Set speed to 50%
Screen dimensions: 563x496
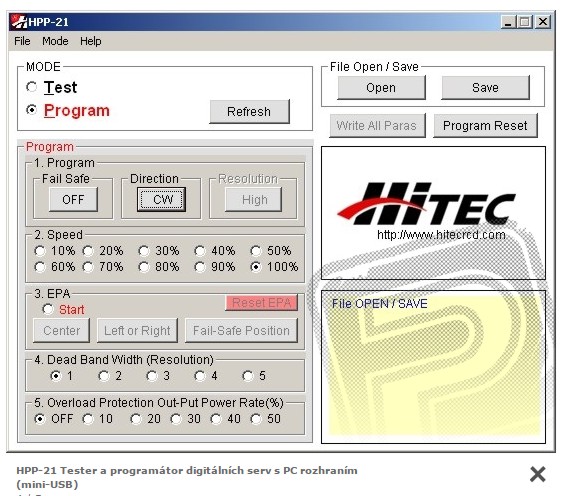tap(256, 251)
